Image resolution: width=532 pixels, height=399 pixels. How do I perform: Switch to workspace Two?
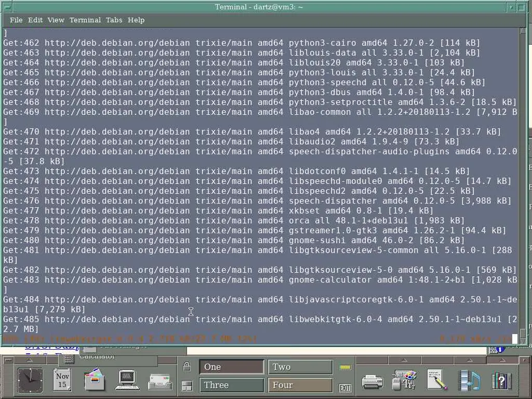pyautogui.click(x=301, y=367)
